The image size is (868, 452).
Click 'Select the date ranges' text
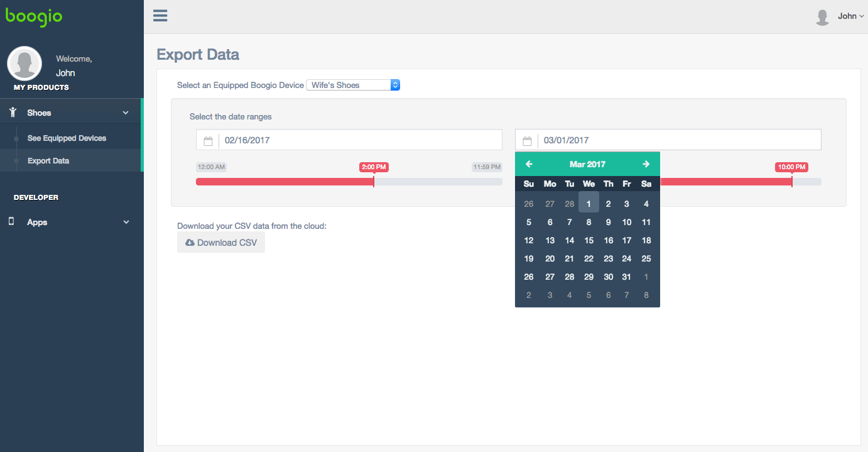[231, 116]
